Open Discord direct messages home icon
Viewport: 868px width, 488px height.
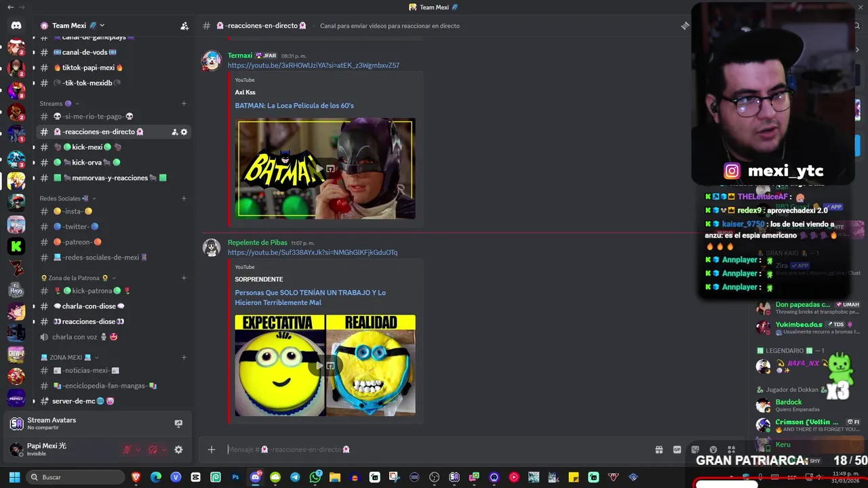coord(16,26)
